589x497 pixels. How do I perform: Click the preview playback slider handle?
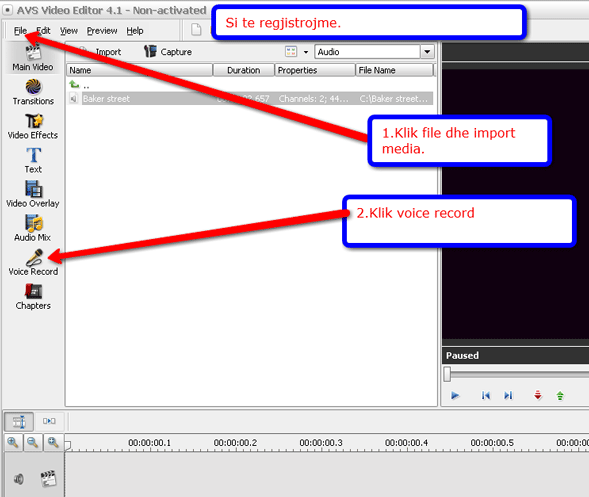447,374
